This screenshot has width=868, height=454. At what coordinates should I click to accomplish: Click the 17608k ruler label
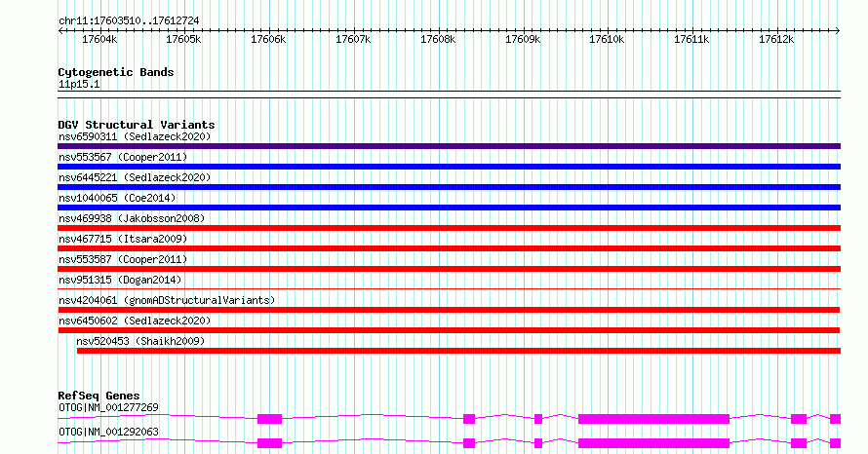point(438,40)
